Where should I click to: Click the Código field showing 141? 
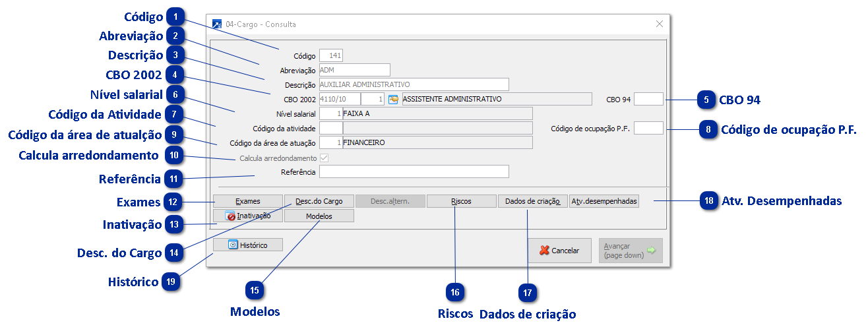(331, 56)
